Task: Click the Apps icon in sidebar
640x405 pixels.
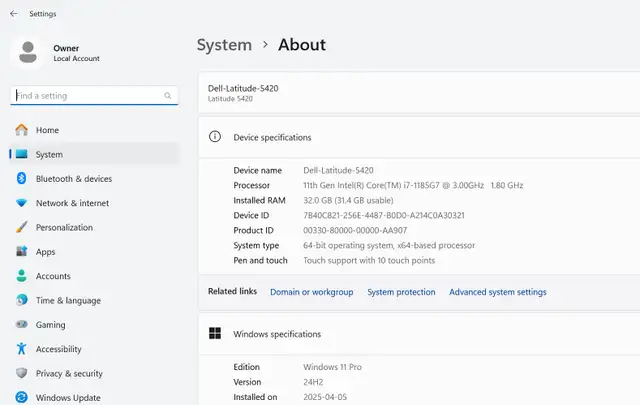Action: pyautogui.click(x=21, y=251)
